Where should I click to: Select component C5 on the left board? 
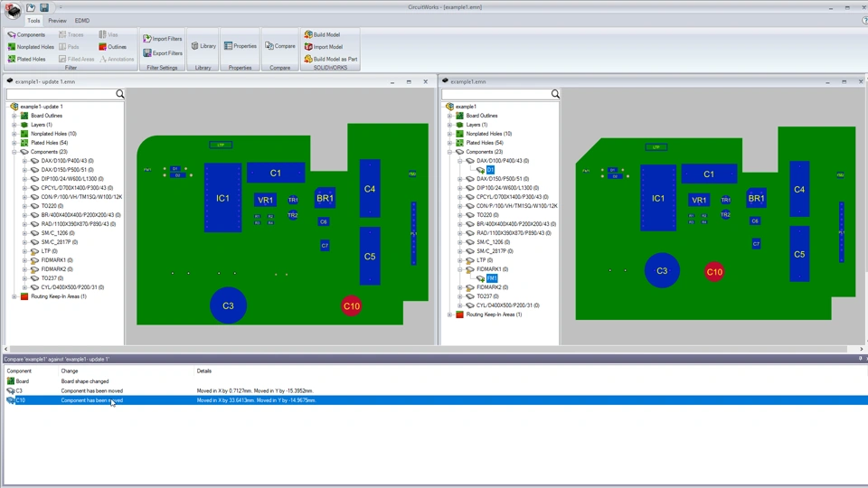coord(370,256)
